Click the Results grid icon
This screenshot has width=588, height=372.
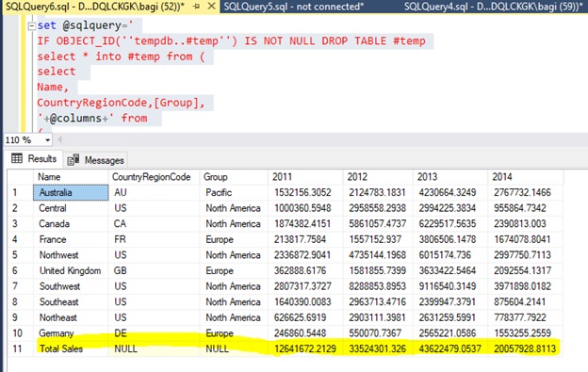tap(17, 158)
